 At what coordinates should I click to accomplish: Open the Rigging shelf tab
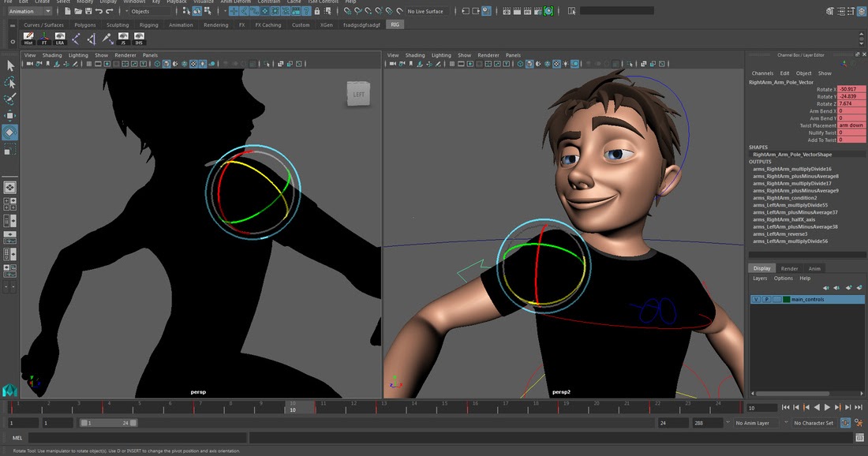pyautogui.click(x=148, y=25)
